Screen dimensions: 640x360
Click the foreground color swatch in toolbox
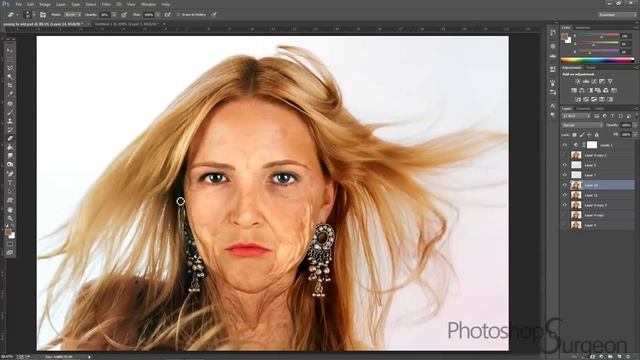(x=8, y=232)
